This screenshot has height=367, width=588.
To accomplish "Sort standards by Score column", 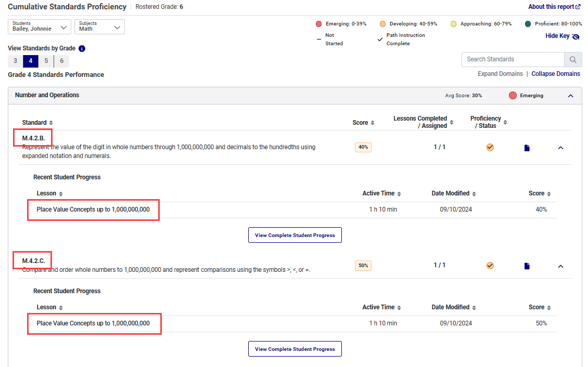I will (x=372, y=123).
